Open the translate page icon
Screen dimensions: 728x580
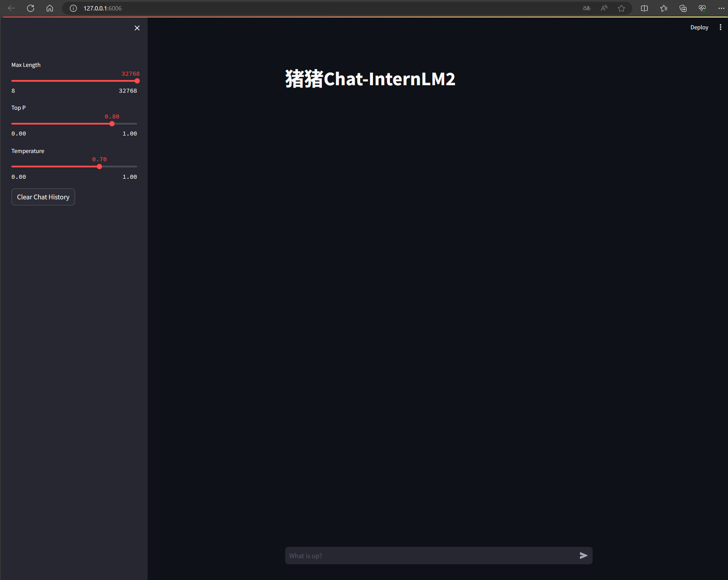(x=587, y=8)
